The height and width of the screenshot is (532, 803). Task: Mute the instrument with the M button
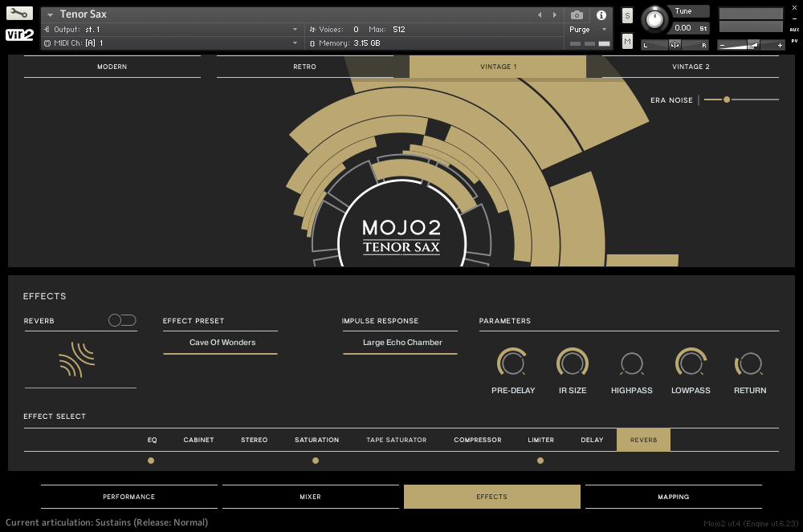point(626,41)
